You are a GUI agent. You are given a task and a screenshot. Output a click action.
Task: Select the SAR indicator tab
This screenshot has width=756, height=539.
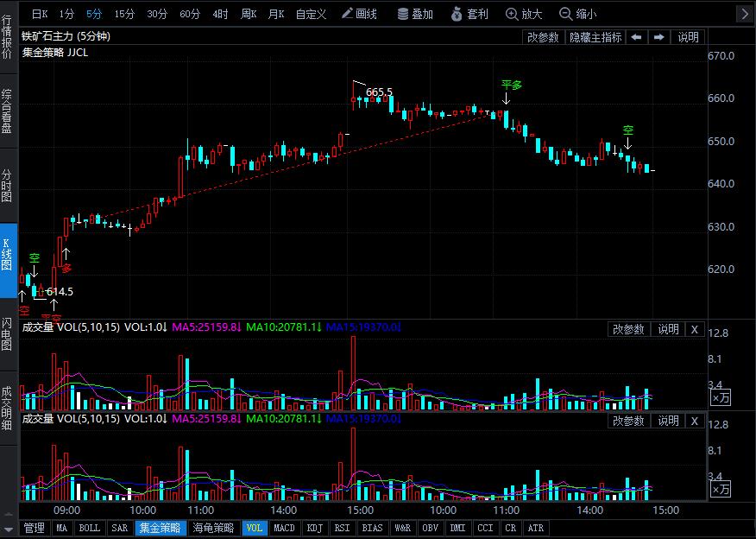pos(120,528)
